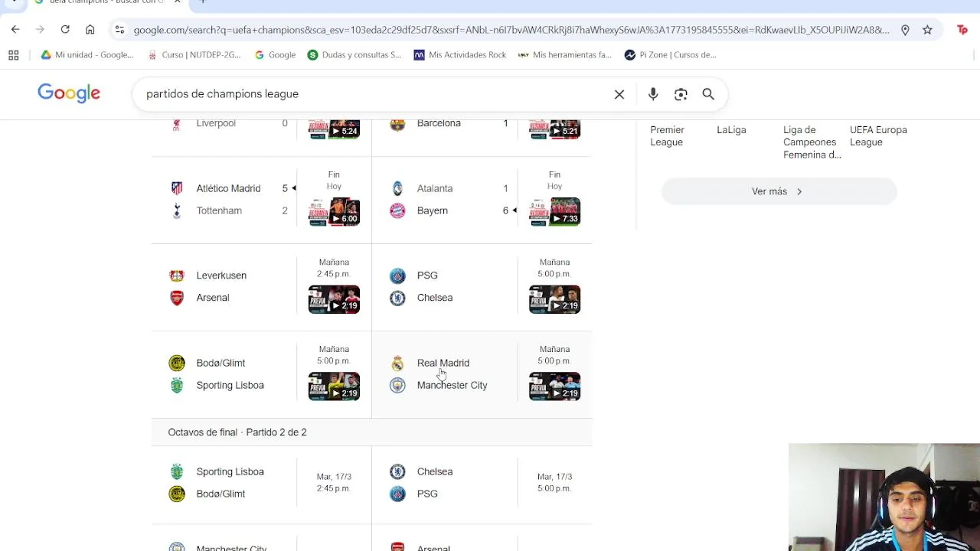Go to the Google logo home
Viewport: 980px width, 551px height.
click(69, 93)
